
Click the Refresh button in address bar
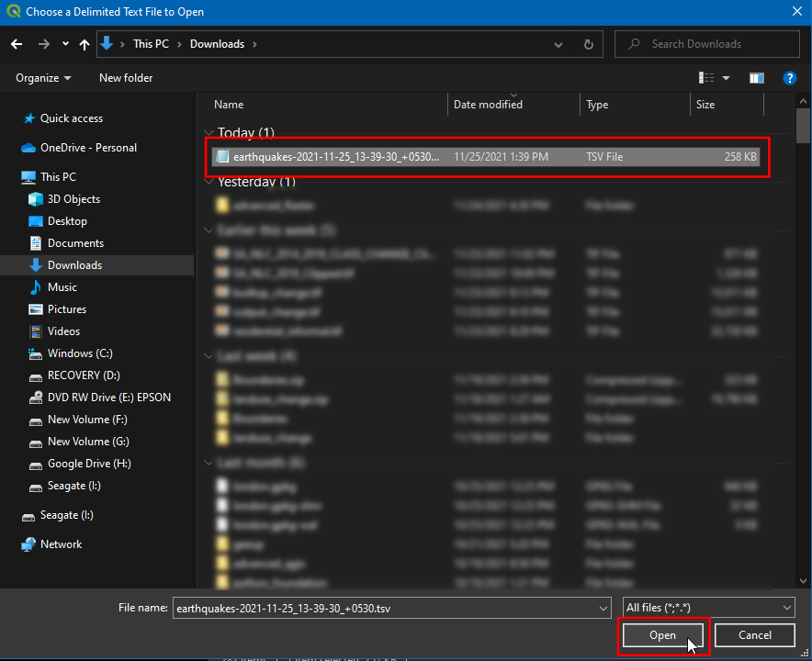pyautogui.click(x=588, y=44)
